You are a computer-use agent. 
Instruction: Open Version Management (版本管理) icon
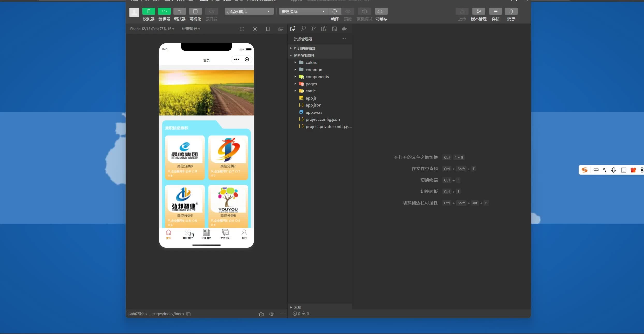click(479, 11)
